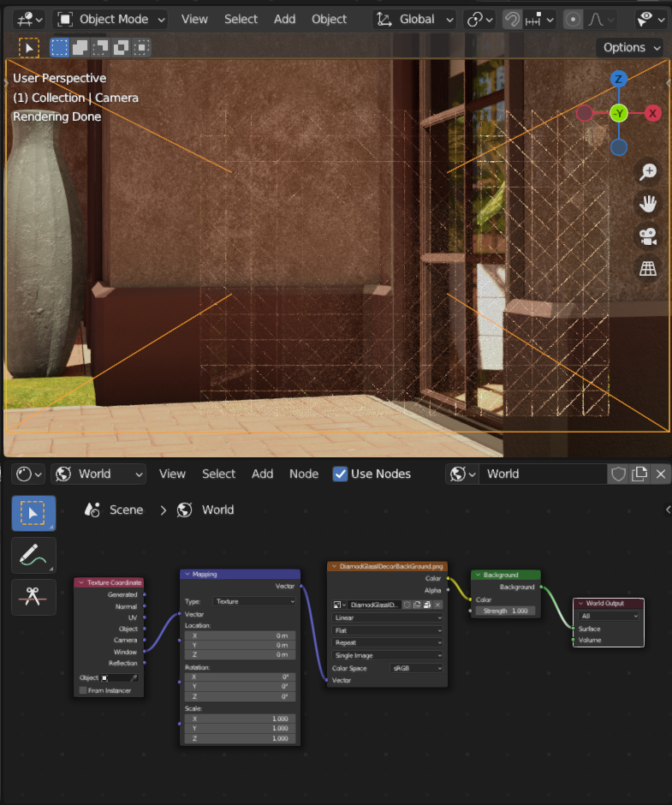Image resolution: width=672 pixels, height=805 pixels.
Task: Open the viewport visibility and selectability menu
Action: (x=651, y=20)
